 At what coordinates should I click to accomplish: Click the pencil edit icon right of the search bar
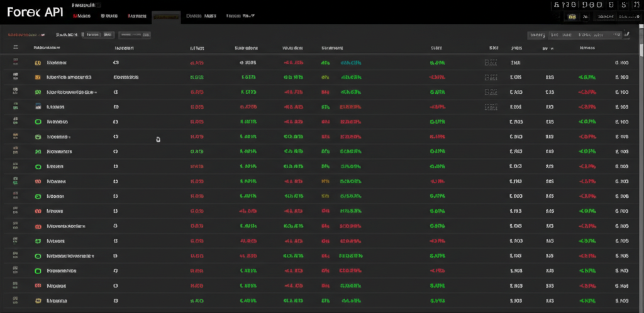[x=626, y=35]
